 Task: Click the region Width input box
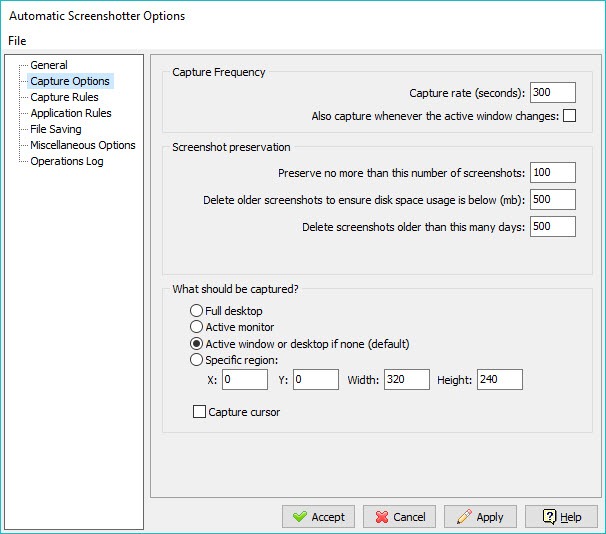click(407, 379)
